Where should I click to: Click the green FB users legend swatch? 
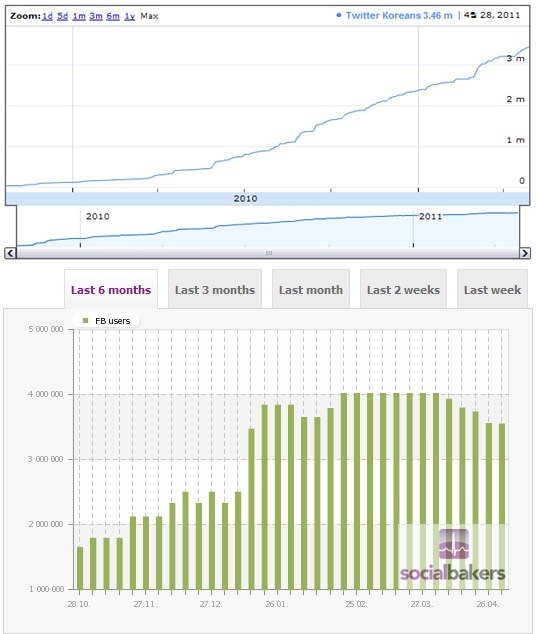coord(85,321)
